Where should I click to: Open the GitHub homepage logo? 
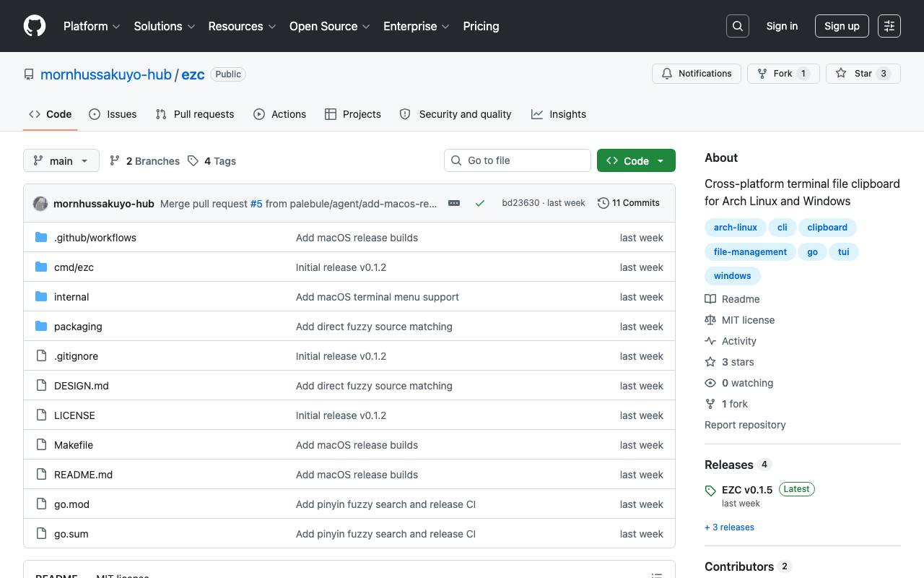[x=35, y=26]
